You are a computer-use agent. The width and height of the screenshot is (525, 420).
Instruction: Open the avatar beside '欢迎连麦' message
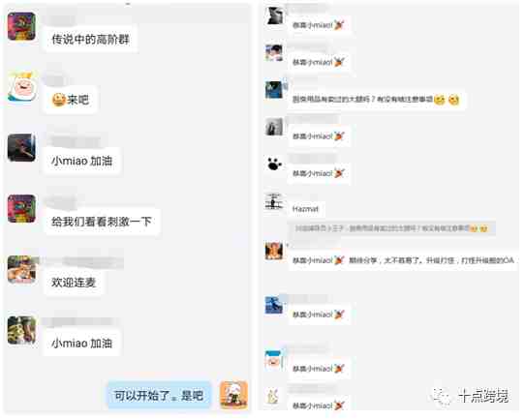[21, 270]
